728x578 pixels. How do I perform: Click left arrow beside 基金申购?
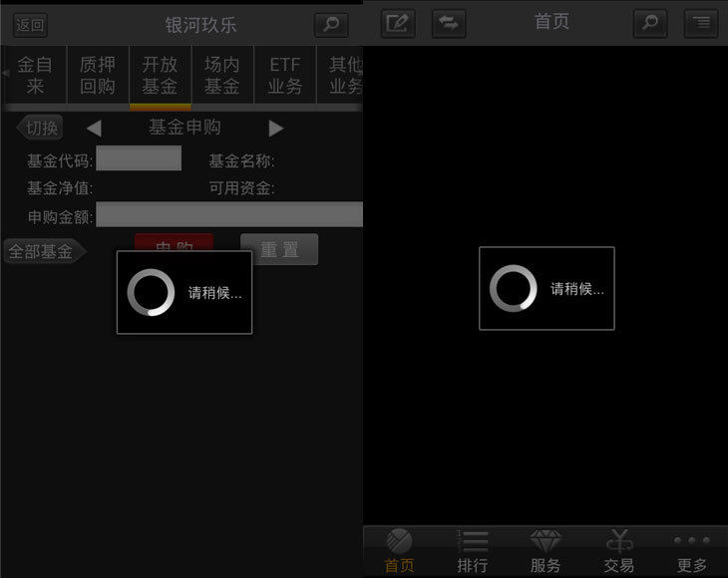(x=94, y=128)
